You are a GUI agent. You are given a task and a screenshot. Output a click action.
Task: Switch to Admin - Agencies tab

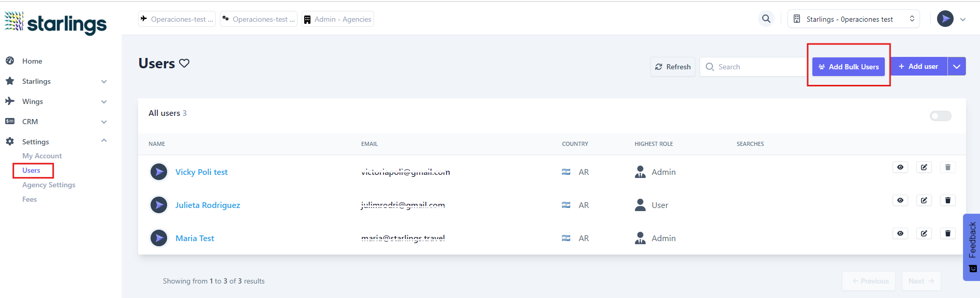pyautogui.click(x=338, y=19)
